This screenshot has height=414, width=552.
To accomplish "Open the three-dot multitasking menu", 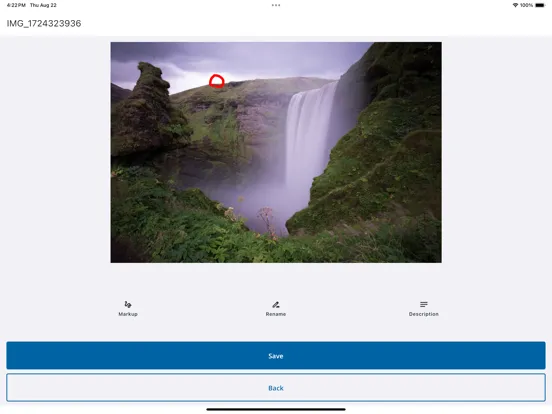I will click(276, 5).
